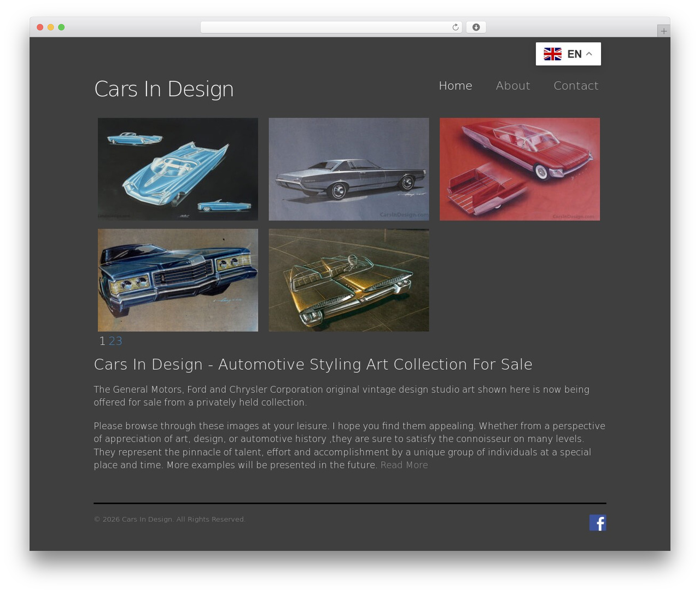Close the window with red button
700x593 pixels.
[40, 27]
